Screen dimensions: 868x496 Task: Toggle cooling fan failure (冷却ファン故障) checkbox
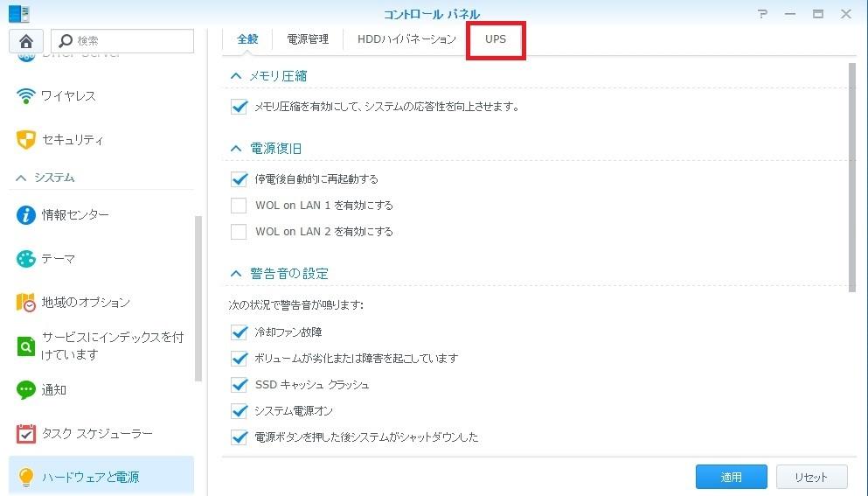click(239, 332)
